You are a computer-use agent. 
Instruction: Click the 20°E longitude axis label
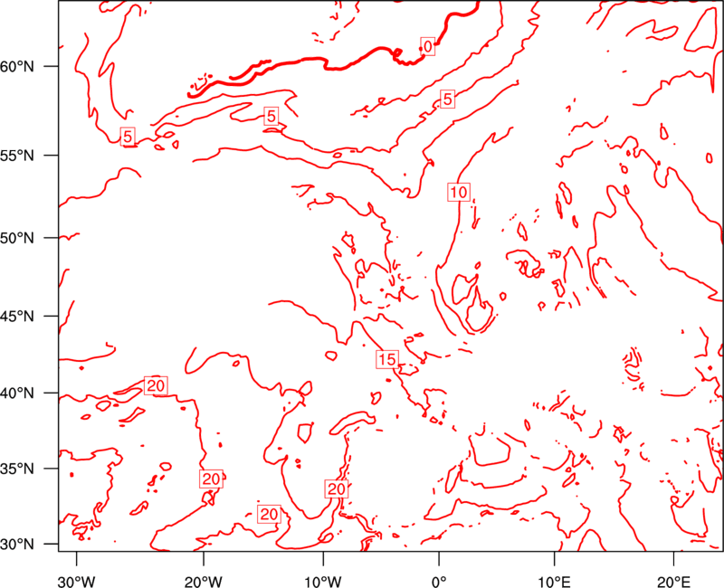tap(673, 582)
